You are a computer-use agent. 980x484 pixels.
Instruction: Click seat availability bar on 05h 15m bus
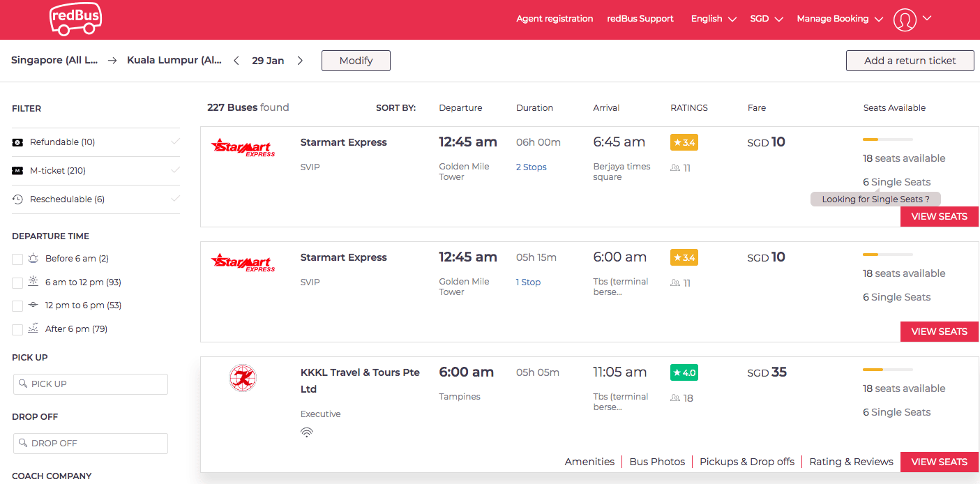pos(888,255)
